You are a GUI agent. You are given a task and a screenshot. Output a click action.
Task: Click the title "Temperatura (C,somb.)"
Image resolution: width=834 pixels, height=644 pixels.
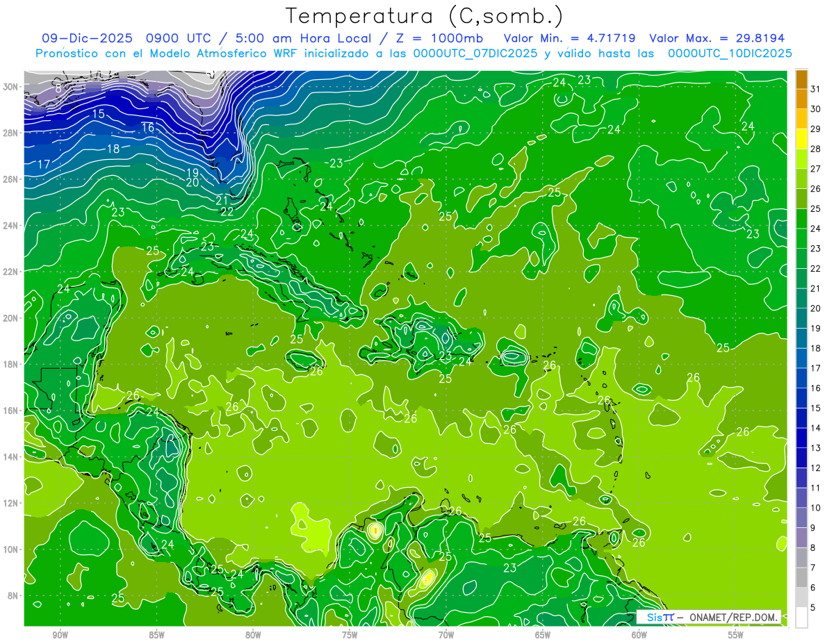click(425, 17)
